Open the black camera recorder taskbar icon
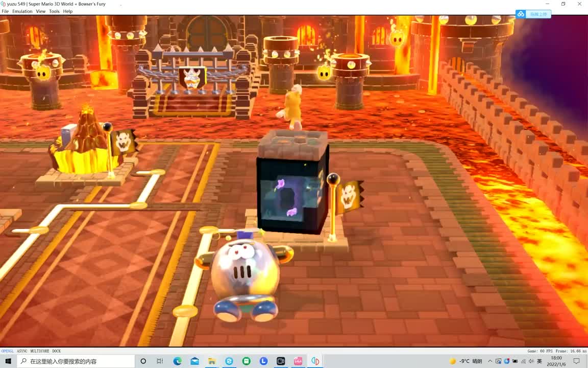Viewport: 588px width, 368px height. 281,361
